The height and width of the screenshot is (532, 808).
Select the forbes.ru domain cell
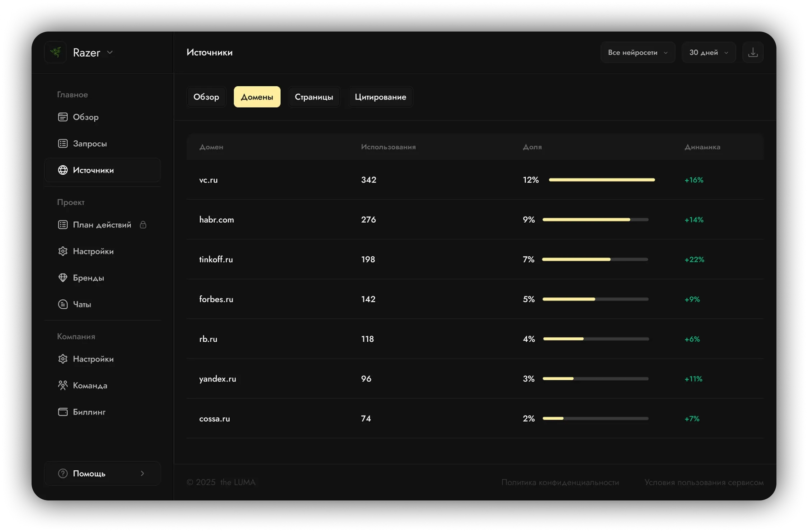[216, 299]
